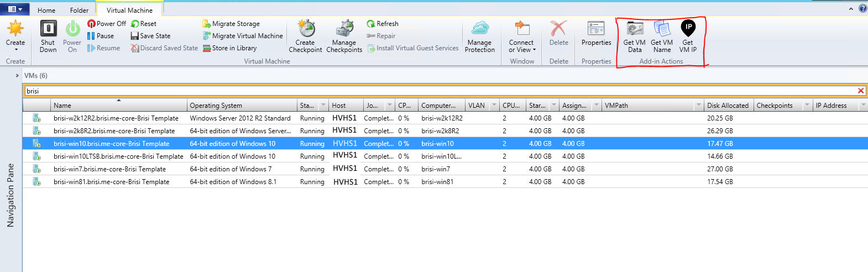This screenshot has width=868, height=272.
Task: Click the 27.00 GB disk cell
Action: [720, 169]
